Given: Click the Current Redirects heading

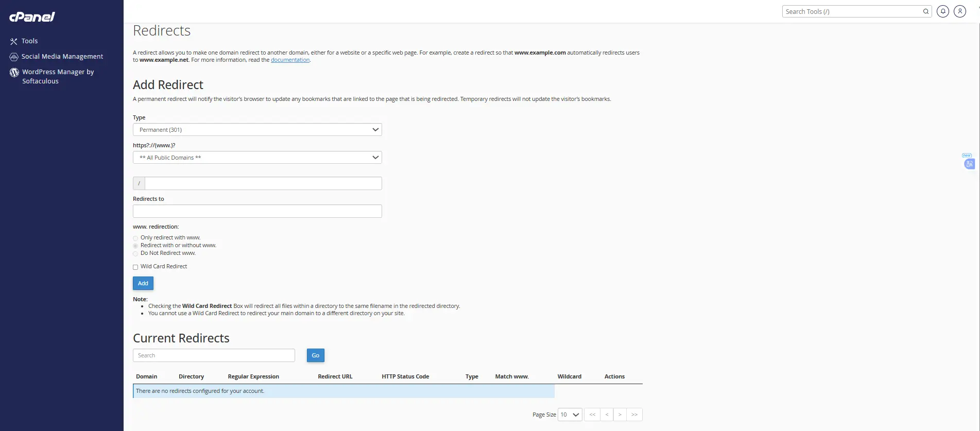Looking at the screenshot, I should (181, 338).
